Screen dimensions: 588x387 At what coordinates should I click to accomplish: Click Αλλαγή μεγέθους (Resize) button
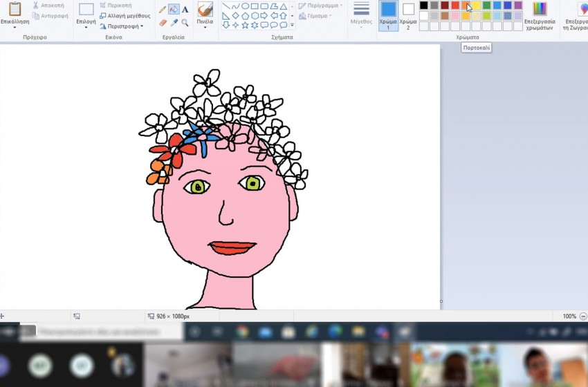[x=125, y=16]
